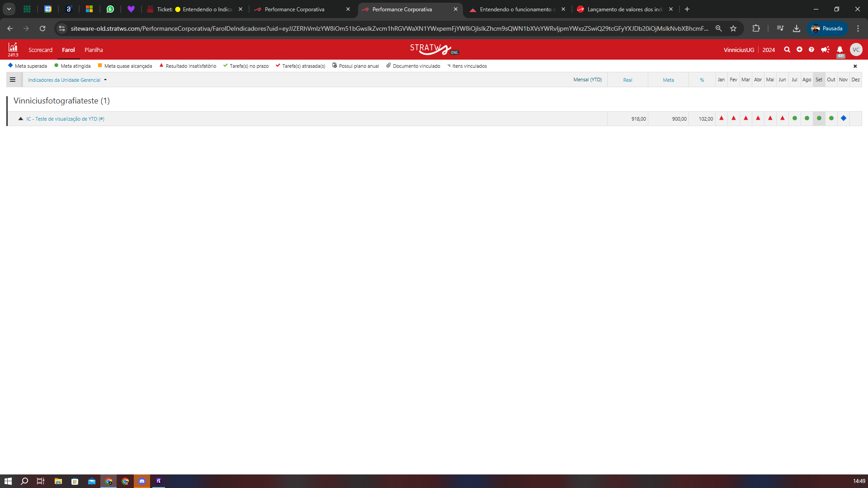Open a new browser tab

[x=687, y=9]
